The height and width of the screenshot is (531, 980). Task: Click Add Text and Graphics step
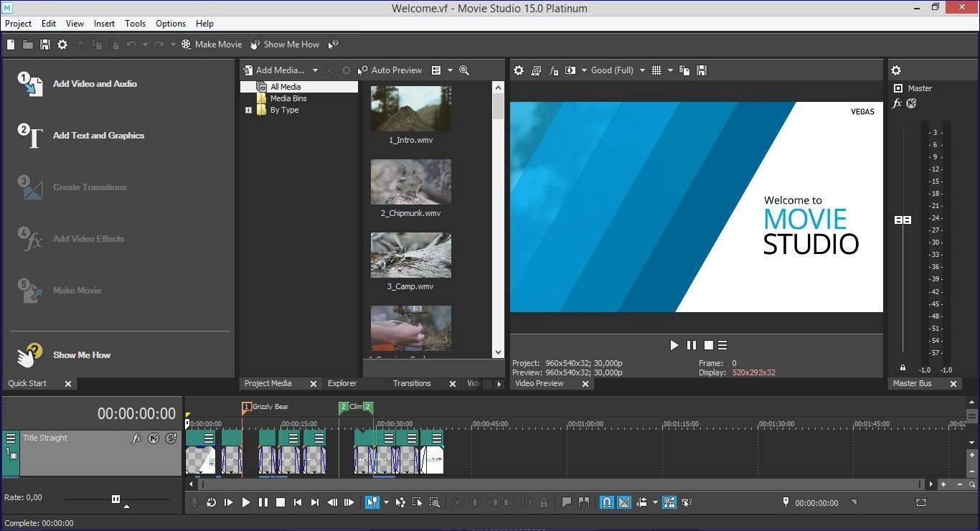point(81,136)
